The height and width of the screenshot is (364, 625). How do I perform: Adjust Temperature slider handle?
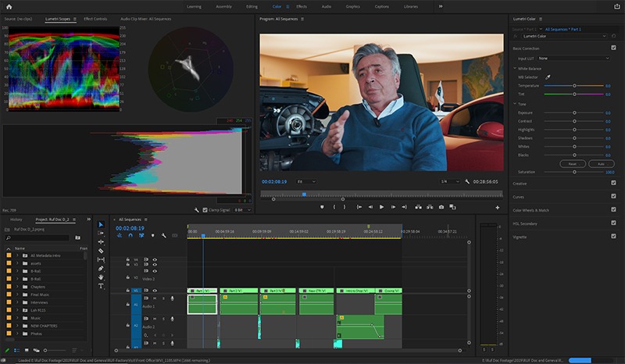(x=574, y=86)
